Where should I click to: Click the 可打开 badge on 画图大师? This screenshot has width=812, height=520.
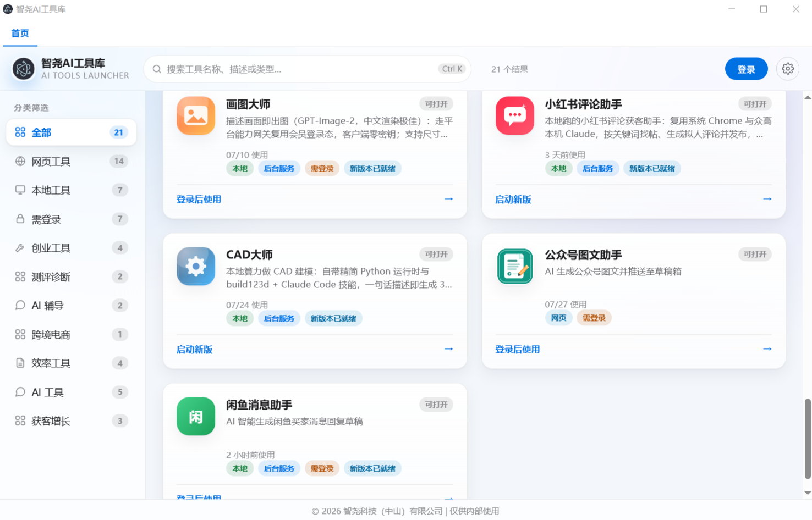tap(436, 104)
